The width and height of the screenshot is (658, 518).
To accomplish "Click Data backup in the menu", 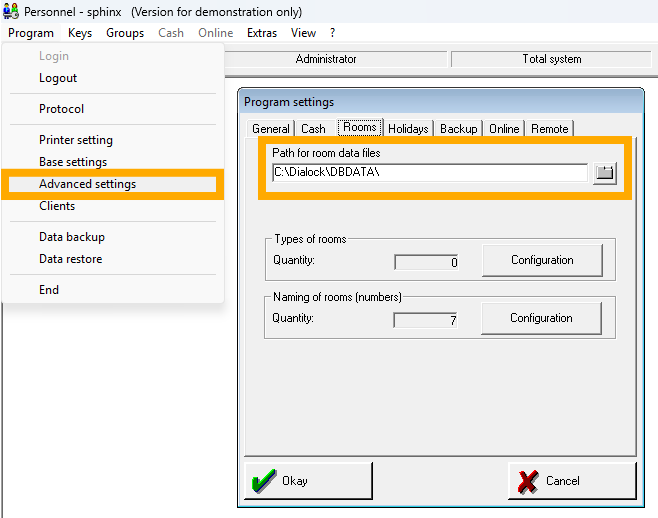I will (x=72, y=237).
